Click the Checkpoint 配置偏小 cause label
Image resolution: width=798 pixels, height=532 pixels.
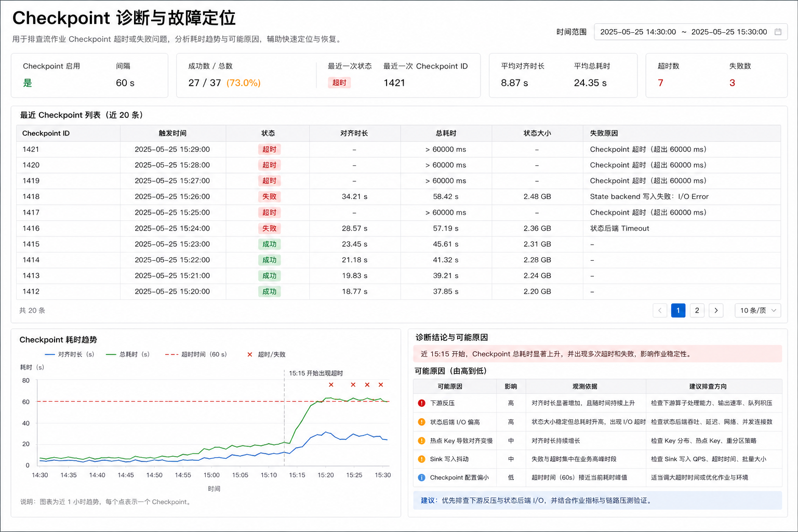[x=459, y=477]
